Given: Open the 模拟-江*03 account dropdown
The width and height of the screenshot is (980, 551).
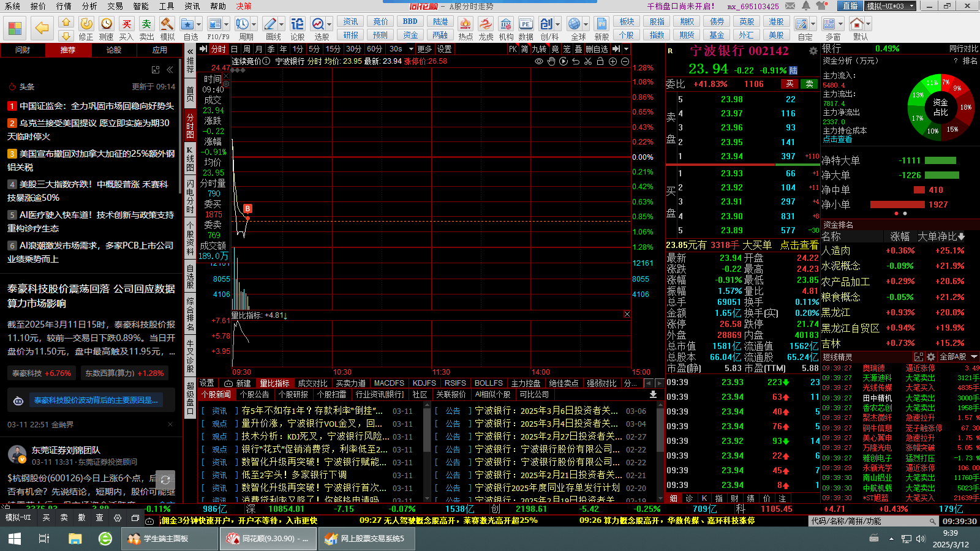Looking at the screenshot, I should (891, 6).
